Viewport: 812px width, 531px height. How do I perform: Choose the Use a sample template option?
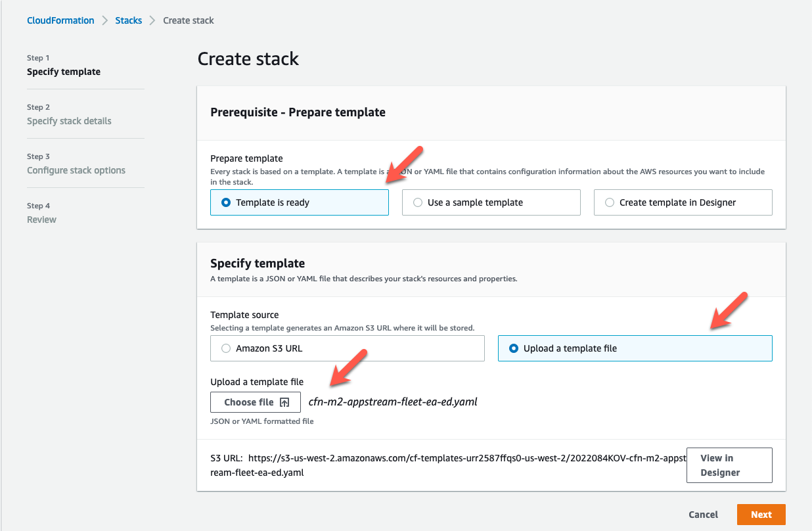[x=418, y=202]
